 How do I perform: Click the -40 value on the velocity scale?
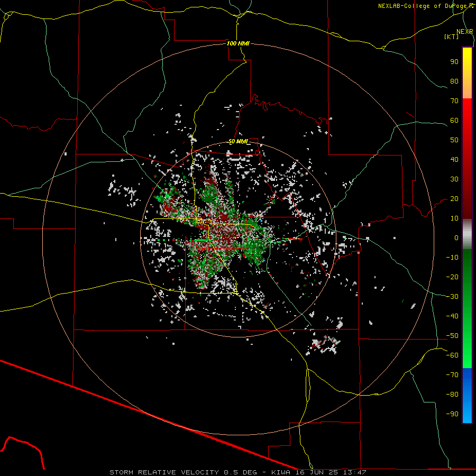(452, 316)
